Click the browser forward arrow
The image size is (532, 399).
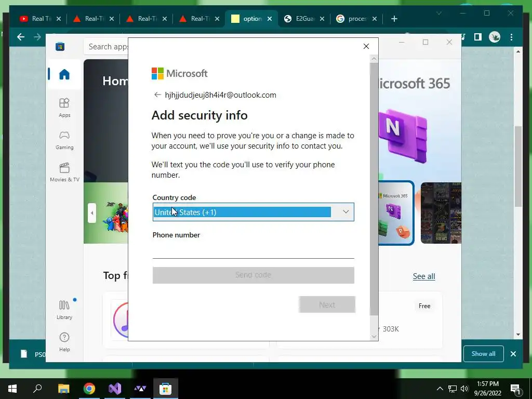pyautogui.click(x=37, y=37)
